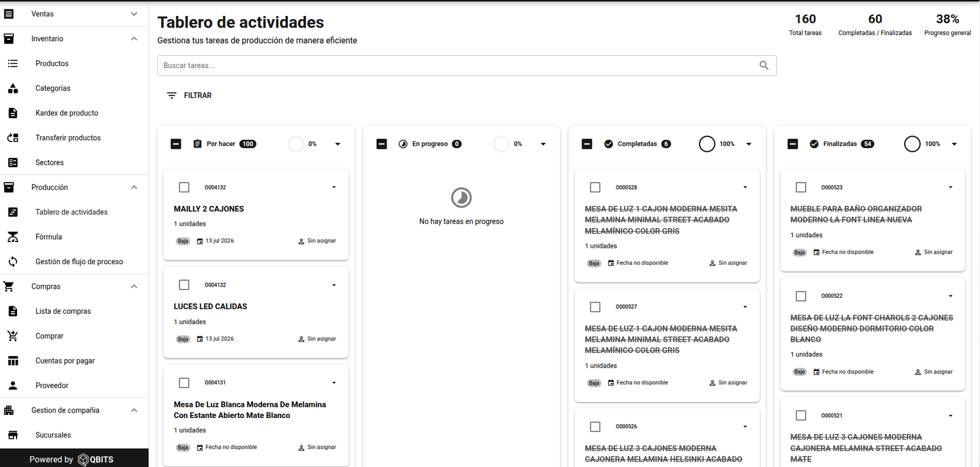Click the En progreso half-circle icon

[x=403, y=144]
